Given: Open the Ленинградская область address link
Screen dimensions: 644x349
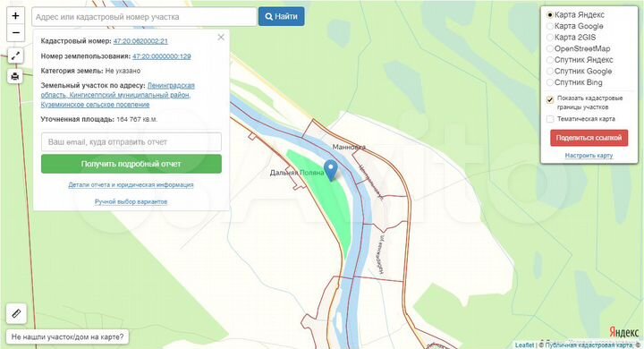Looking at the screenshot, I should (118, 95).
